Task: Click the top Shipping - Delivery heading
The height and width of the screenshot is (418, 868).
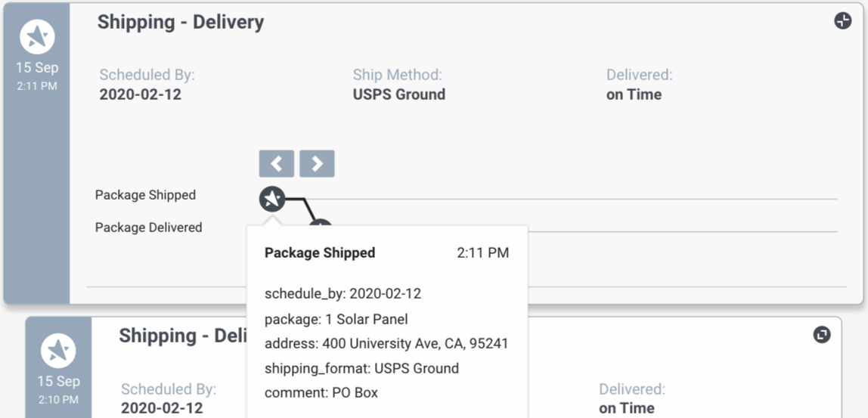Action: click(181, 22)
